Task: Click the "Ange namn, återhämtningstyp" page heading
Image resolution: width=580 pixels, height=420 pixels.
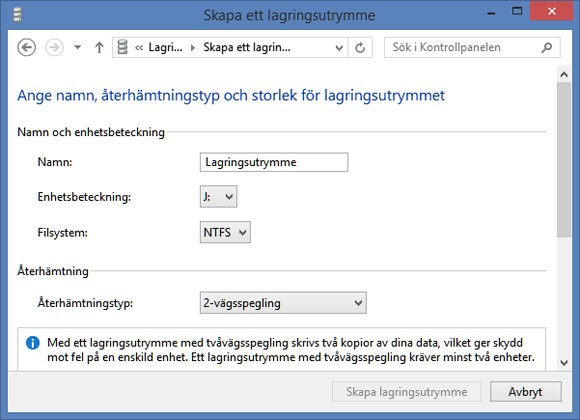Action: 231,95
